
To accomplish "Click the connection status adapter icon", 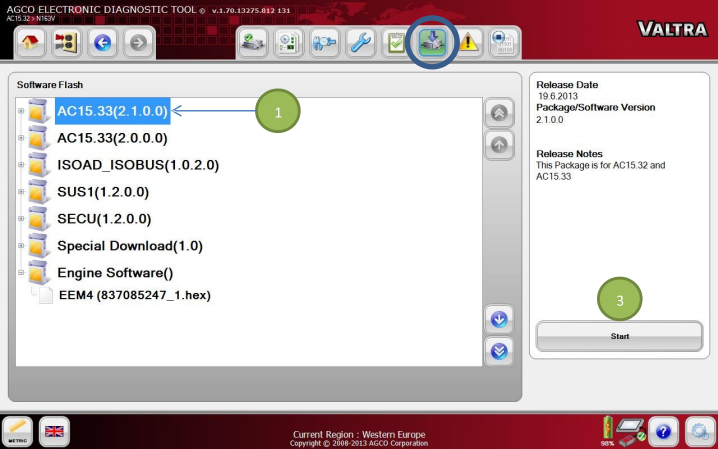I will pyautogui.click(x=631, y=432).
